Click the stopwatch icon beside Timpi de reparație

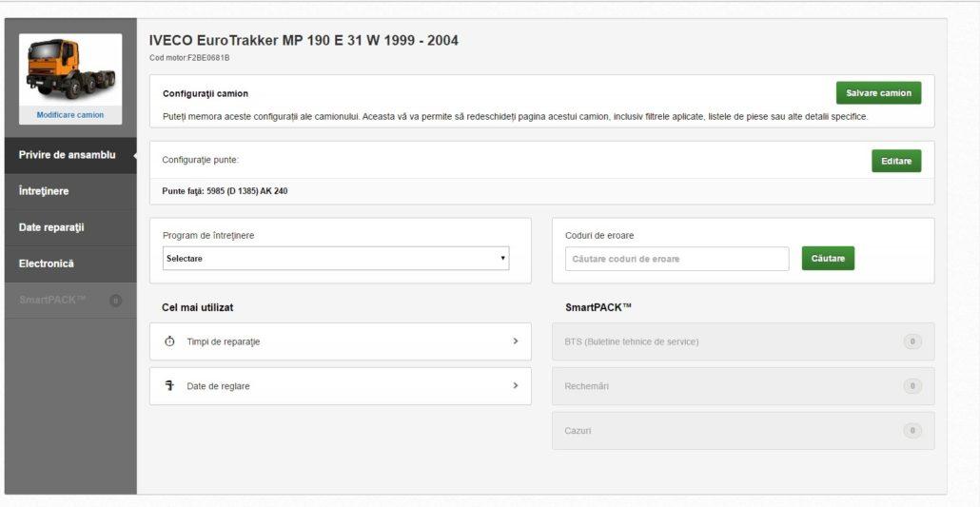click(x=169, y=341)
